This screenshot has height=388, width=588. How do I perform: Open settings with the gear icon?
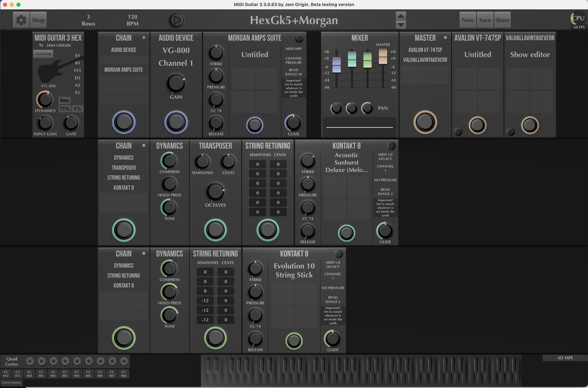coord(21,20)
